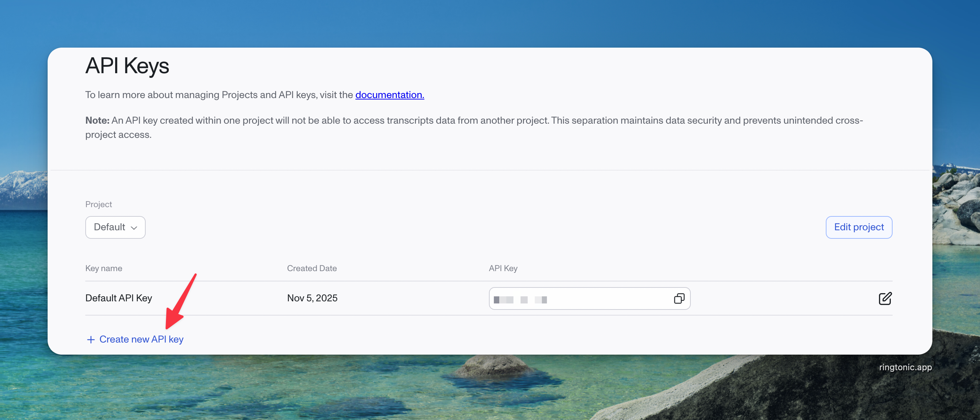Click the Project label above the dropdown
The height and width of the screenshot is (420, 980).
98,204
